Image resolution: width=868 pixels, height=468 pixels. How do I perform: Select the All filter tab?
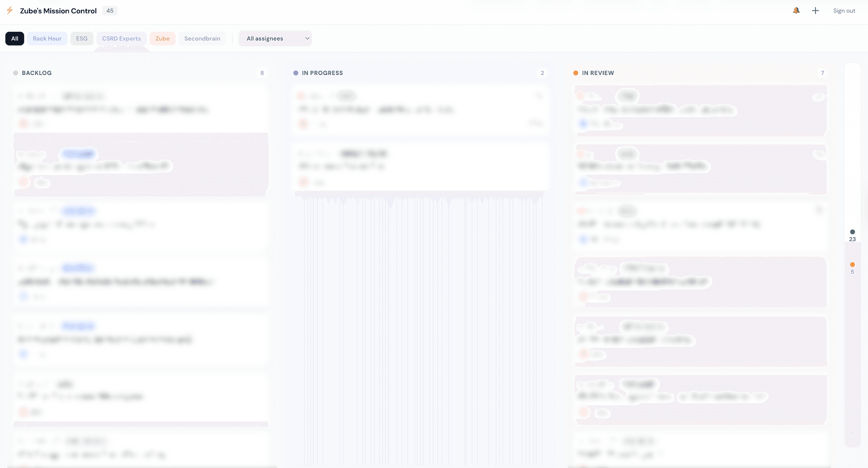[x=14, y=38]
